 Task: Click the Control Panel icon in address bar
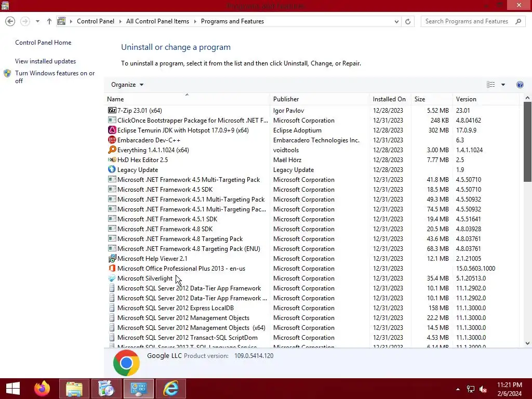(61, 21)
